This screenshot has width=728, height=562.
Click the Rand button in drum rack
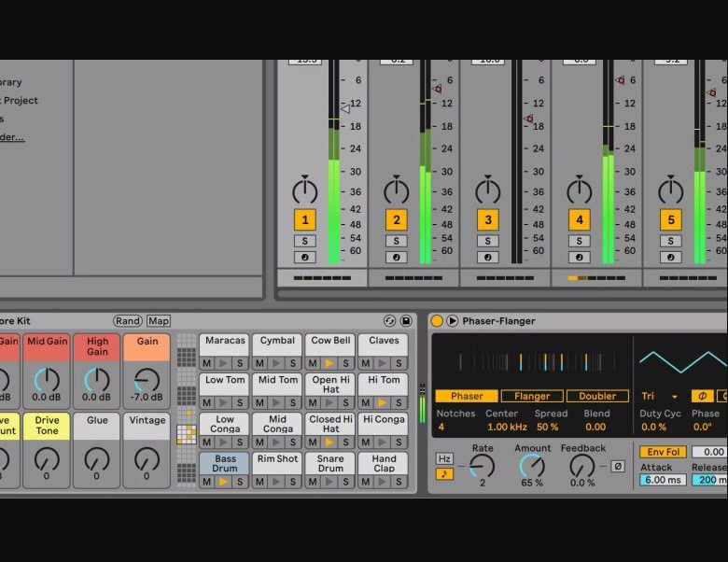point(128,321)
